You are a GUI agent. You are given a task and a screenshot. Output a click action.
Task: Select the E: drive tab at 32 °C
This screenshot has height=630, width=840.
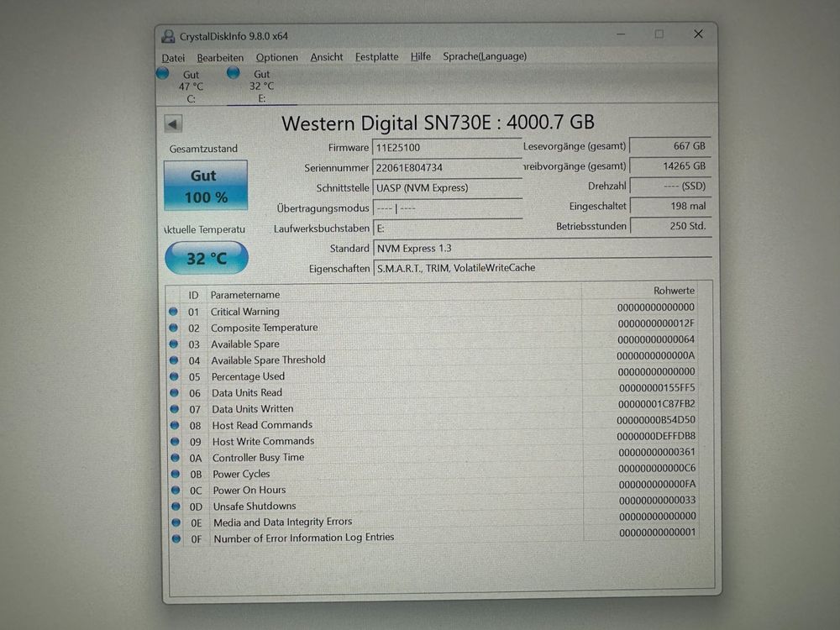pos(261,86)
